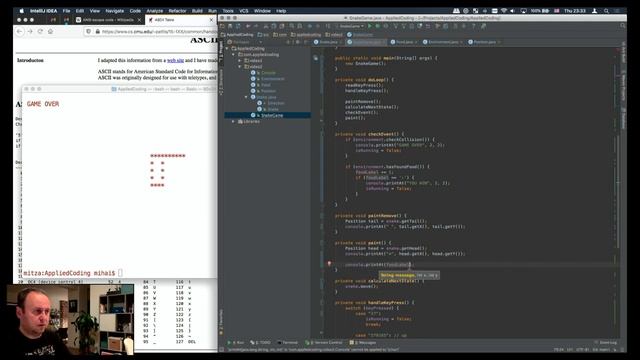Collapse the video2 package node
This screenshot has height=360, width=640.
coord(240,67)
